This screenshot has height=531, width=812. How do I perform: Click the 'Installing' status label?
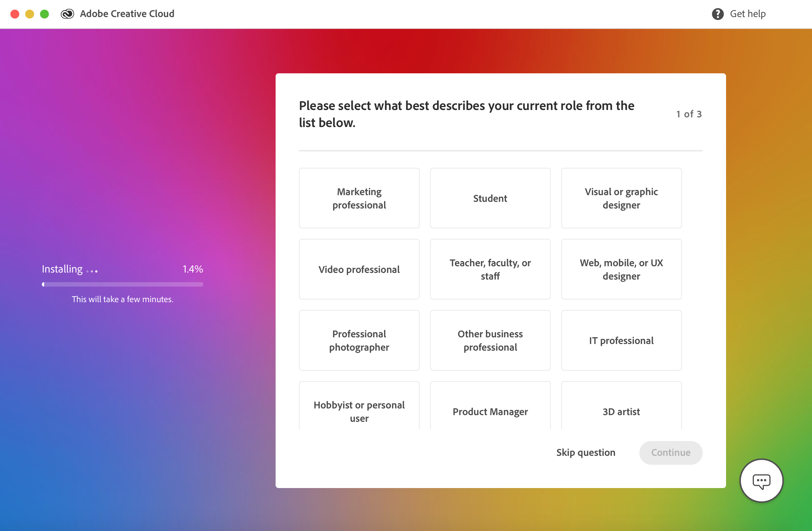pyautogui.click(x=62, y=269)
